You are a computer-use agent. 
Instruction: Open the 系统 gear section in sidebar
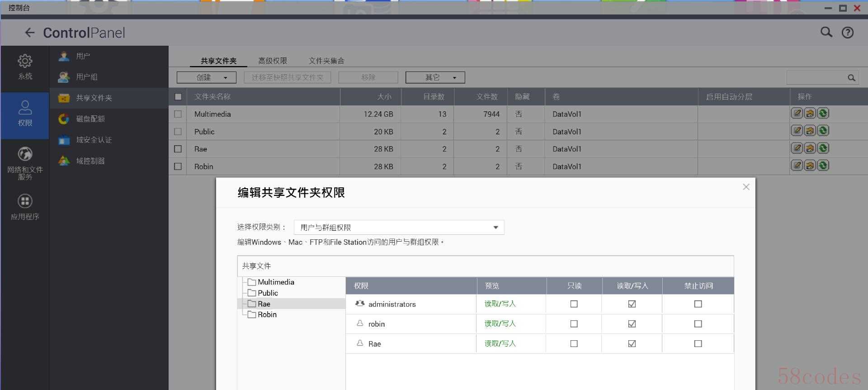25,67
